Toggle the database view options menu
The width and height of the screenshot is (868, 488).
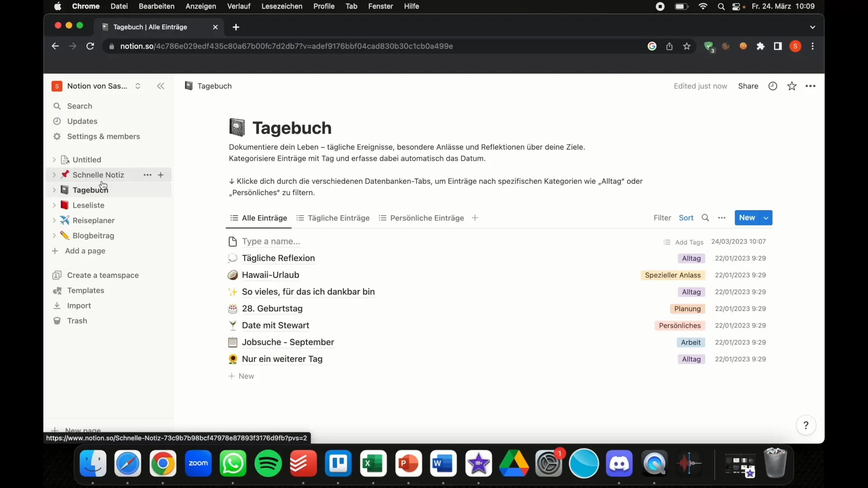(x=722, y=217)
